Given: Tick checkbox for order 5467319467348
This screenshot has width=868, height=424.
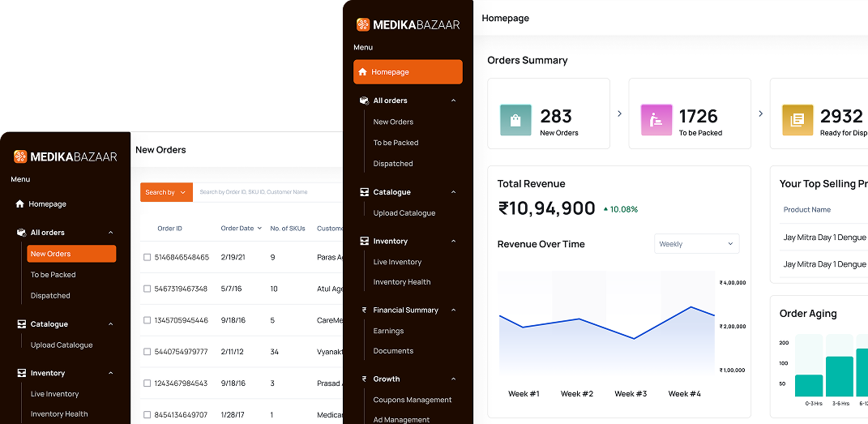Looking at the screenshot, I should (x=148, y=289).
